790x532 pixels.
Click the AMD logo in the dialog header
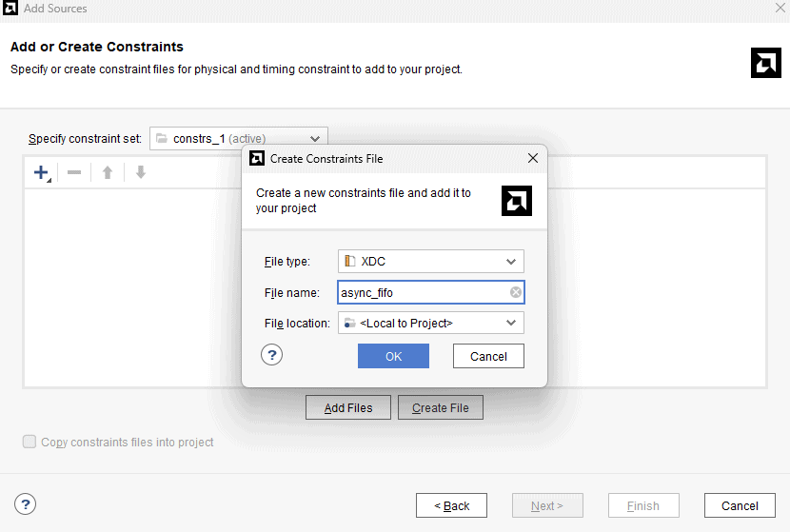point(516,201)
